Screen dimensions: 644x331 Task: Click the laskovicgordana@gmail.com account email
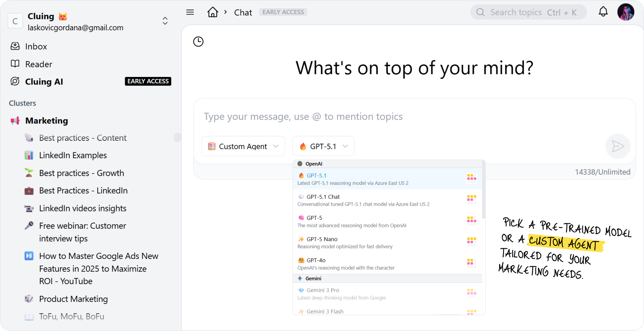click(x=75, y=28)
